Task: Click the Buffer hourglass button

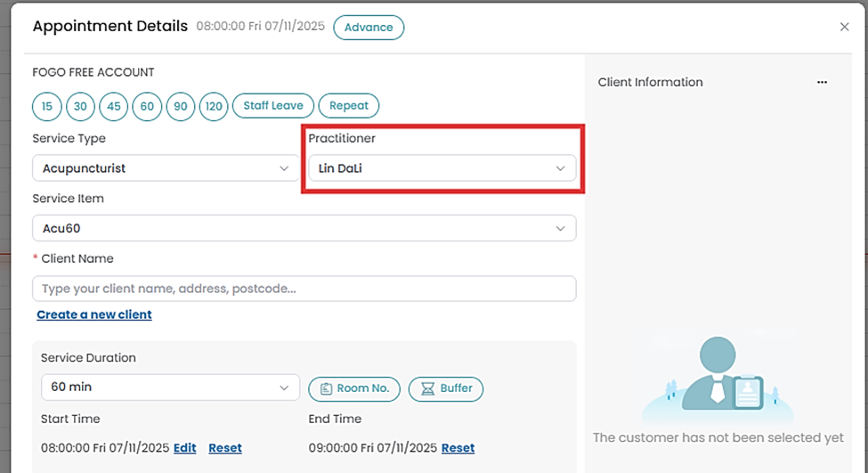Action: (x=446, y=388)
